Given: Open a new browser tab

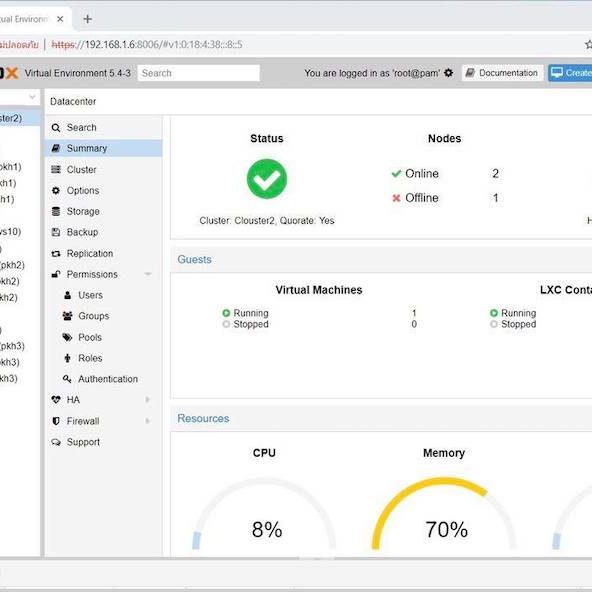Looking at the screenshot, I should tap(88, 18).
